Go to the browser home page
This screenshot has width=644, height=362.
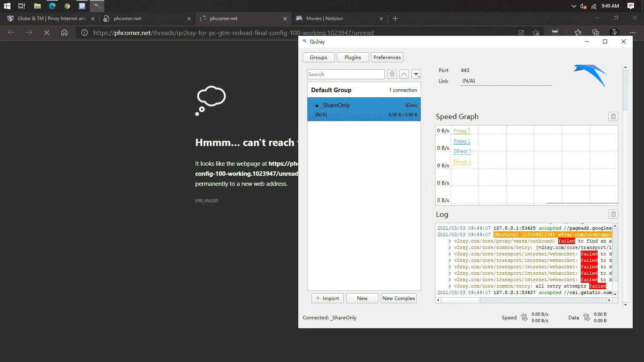[64, 33]
